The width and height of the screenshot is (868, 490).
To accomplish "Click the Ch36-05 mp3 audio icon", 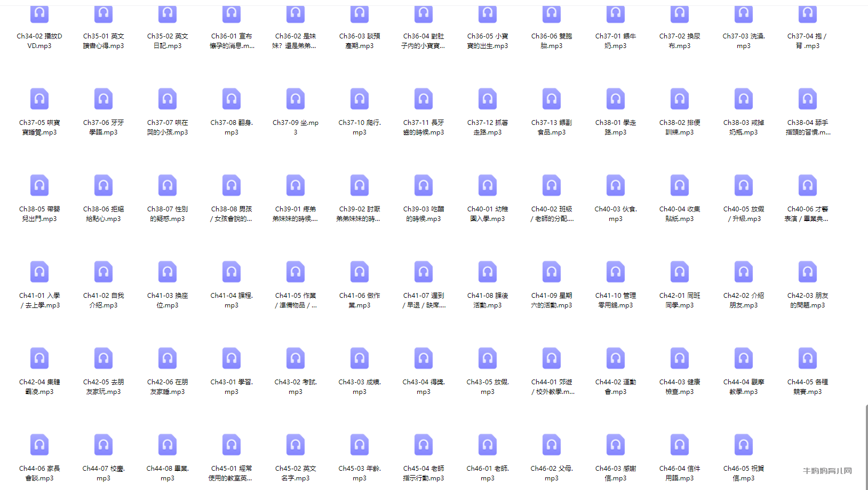I will click(488, 14).
